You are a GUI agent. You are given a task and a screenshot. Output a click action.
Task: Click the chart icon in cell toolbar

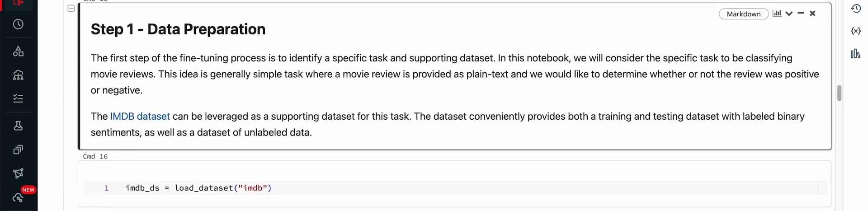777,14
